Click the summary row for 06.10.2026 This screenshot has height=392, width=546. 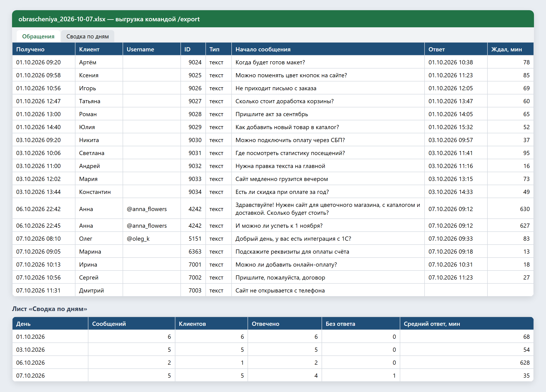coord(273,362)
